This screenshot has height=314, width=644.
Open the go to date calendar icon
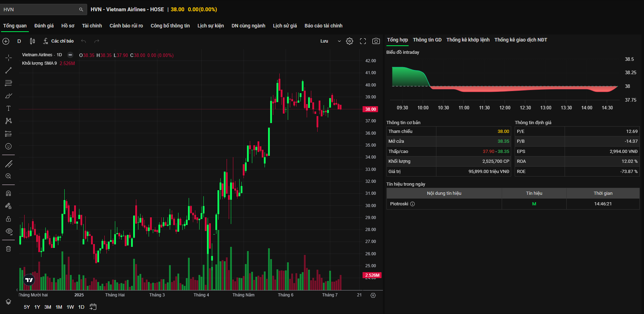[x=93, y=307]
